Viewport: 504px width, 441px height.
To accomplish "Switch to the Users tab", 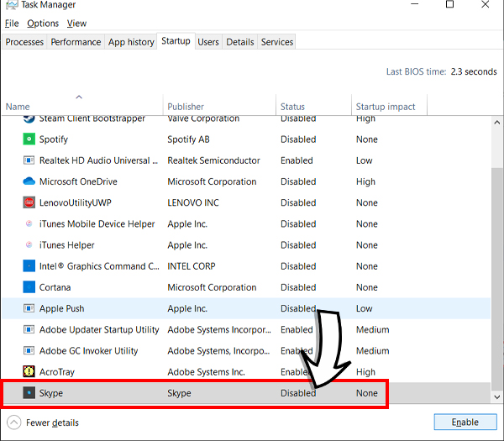I will click(x=208, y=42).
